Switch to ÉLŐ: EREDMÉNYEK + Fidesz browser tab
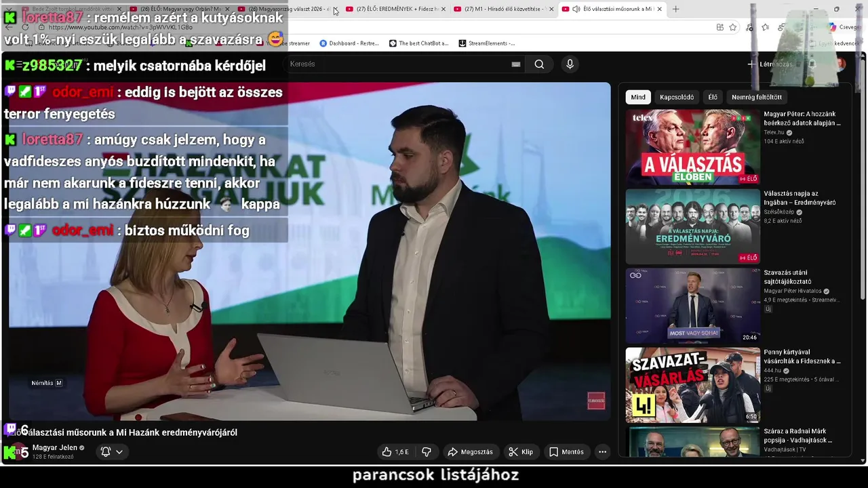Screen dimensions: 868x488 coord(396,9)
